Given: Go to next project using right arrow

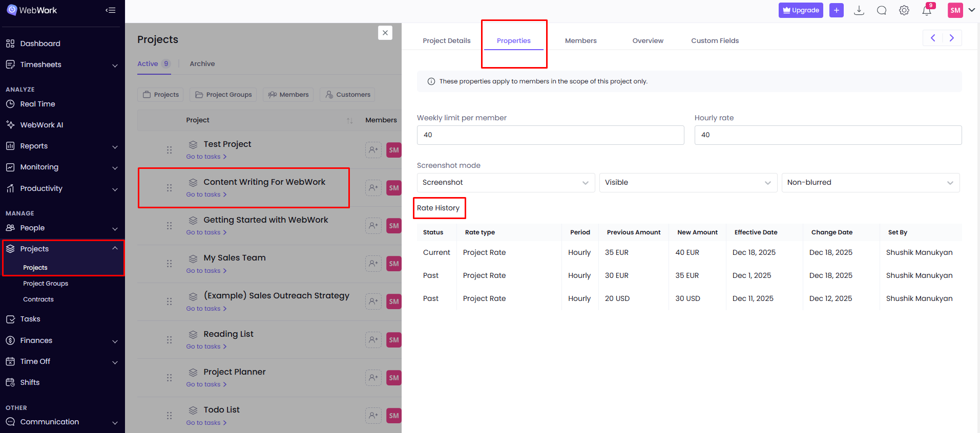Looking at the screenshot, I should click(x=951, y=38).
